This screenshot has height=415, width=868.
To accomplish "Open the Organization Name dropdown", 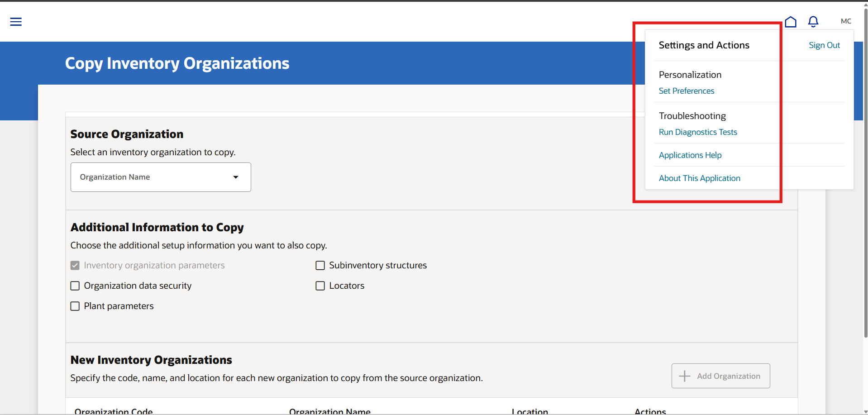I will [236, 177].
